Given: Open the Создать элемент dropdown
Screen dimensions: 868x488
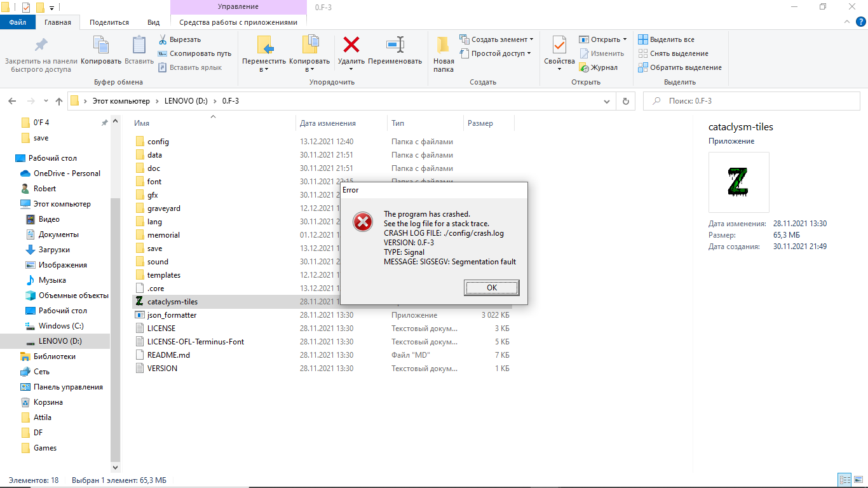Looking at the screenshot, I should point(496,39).
